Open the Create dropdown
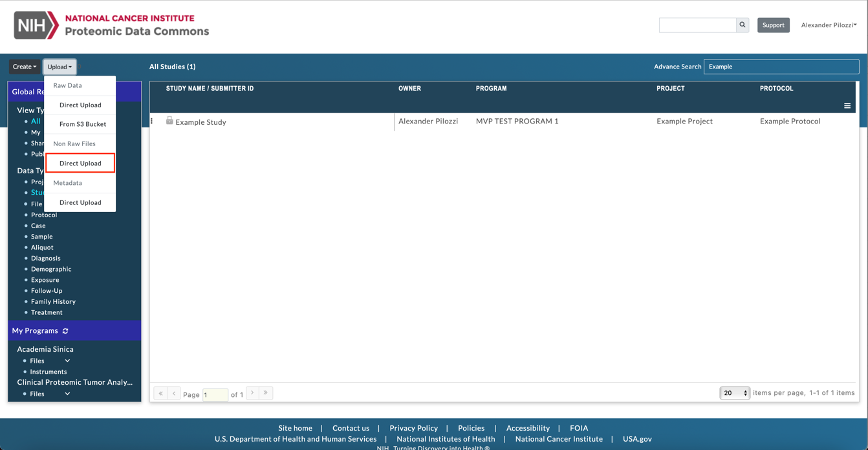Image resolution: width=868 pixels, height=450 pixels. (25, 67)
